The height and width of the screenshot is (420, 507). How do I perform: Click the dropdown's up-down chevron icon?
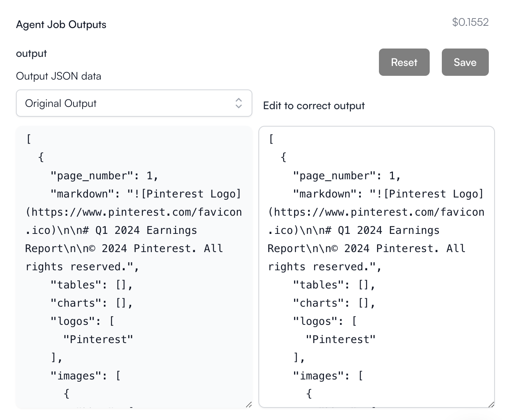[x=239, y=103]
